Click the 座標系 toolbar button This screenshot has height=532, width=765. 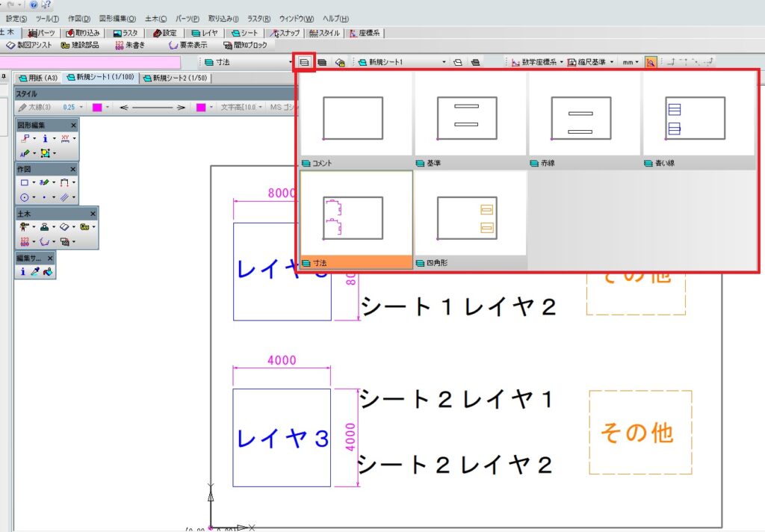[x=365, y=33]
